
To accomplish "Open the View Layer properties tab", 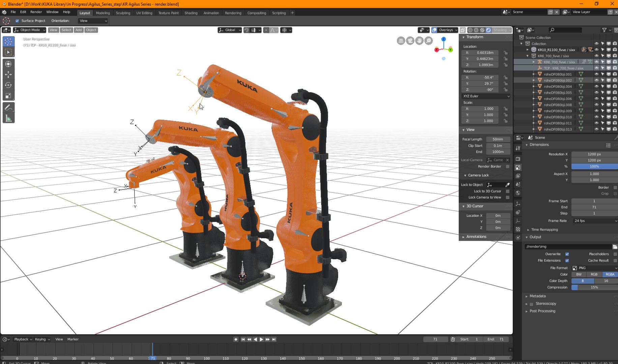I will (518, 176).
